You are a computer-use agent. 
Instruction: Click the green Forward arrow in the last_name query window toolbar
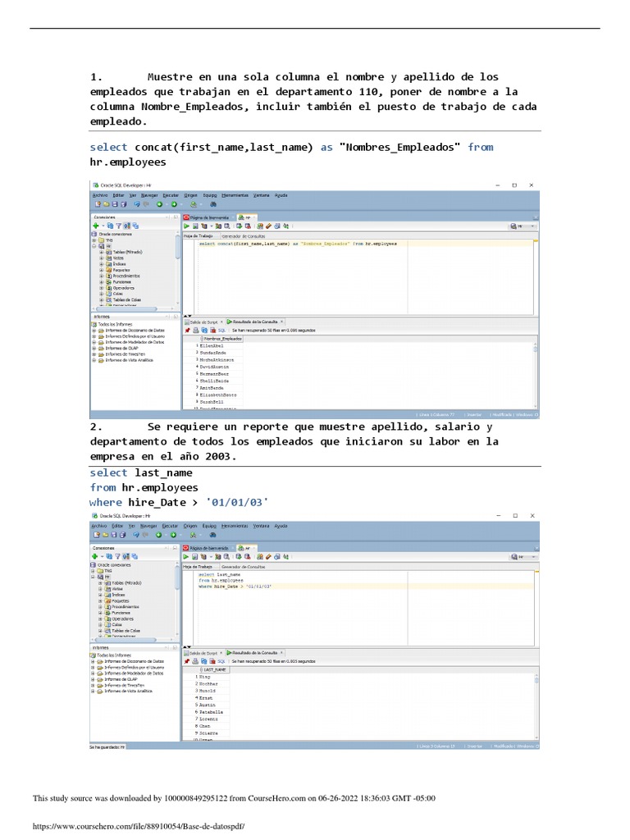(173, 535)
